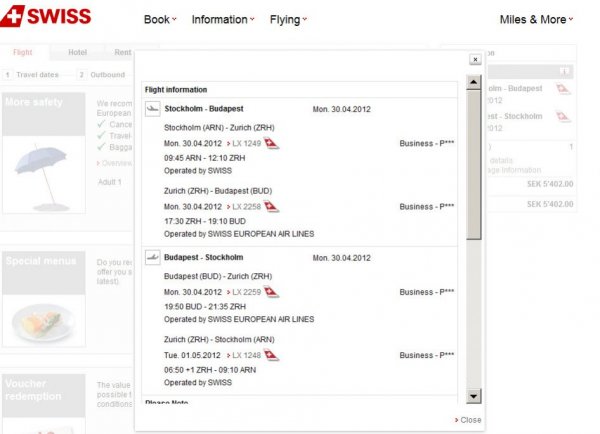Image resolution: width=600 pixels, height=434 pixels.
Task: Click the SWISS tail icon beside LX 2258
Action: pos(271,206)
